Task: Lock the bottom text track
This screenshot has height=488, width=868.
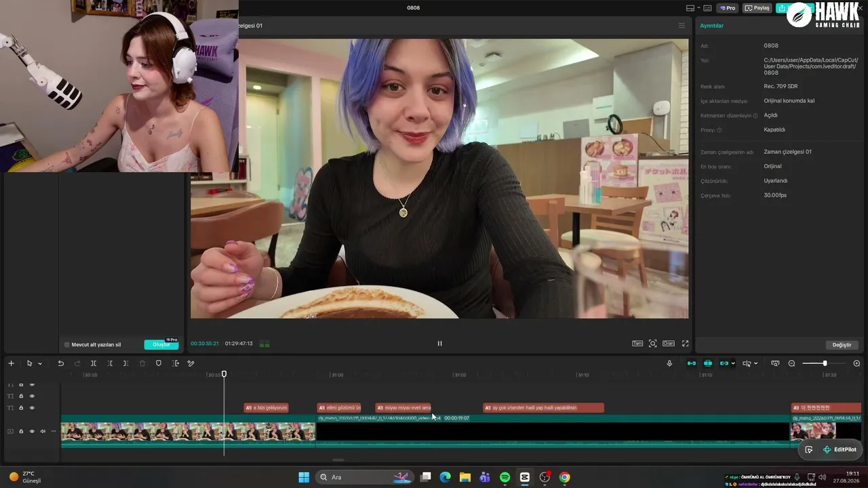Action: click(x=21, y=408)
